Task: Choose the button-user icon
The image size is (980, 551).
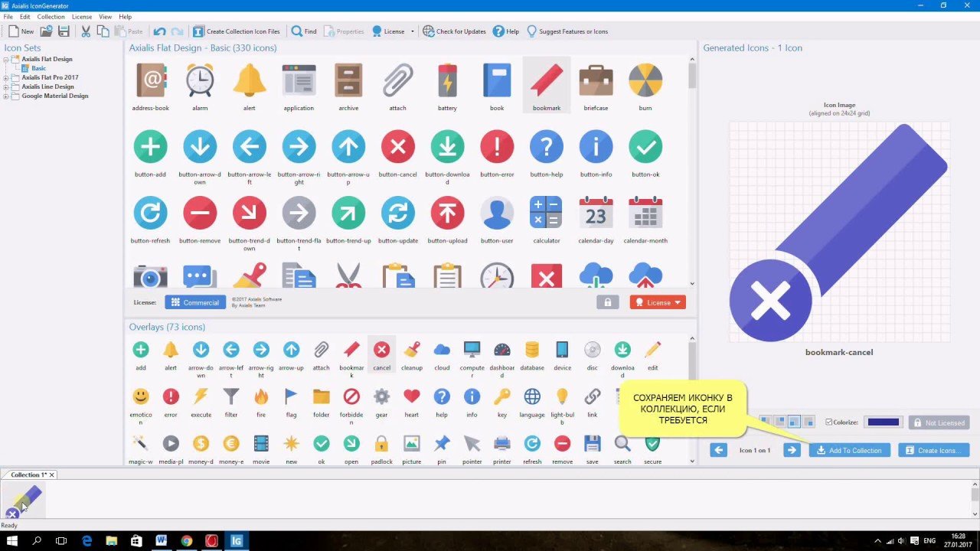Action: [497, 213]
